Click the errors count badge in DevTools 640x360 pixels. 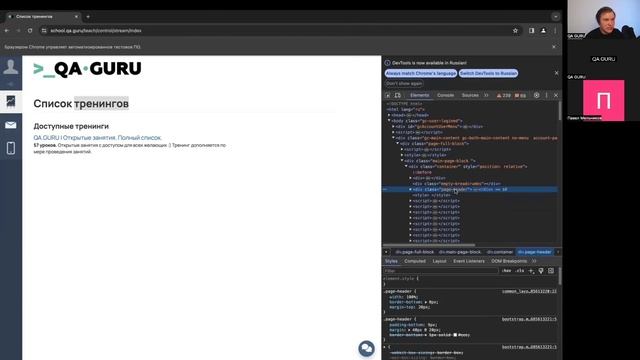tap(520, 95)
